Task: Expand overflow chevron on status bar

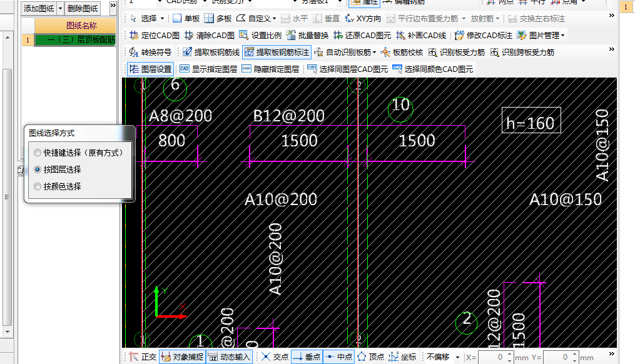Action: (x=611, y=353)
